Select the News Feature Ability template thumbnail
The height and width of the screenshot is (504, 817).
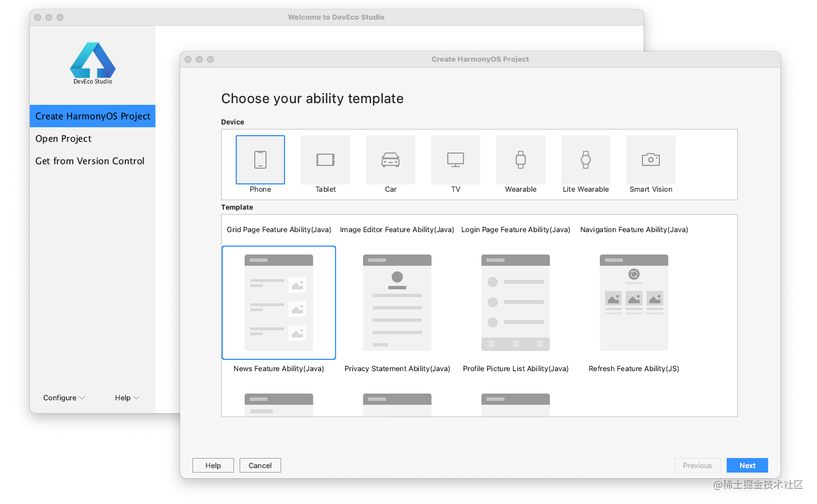click(x=279, y=303)
